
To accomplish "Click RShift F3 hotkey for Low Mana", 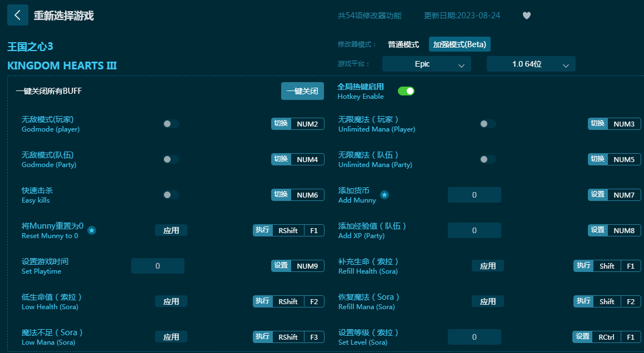I will coord(288,337).
